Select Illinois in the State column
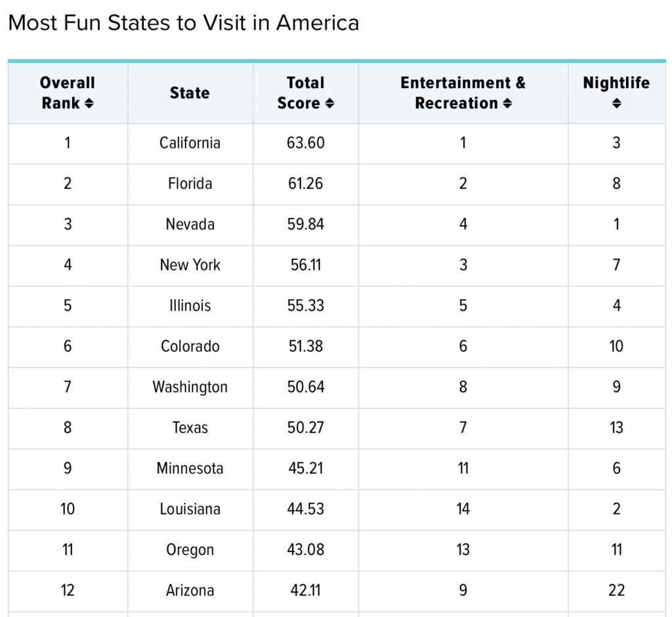 tap(190, 306)
